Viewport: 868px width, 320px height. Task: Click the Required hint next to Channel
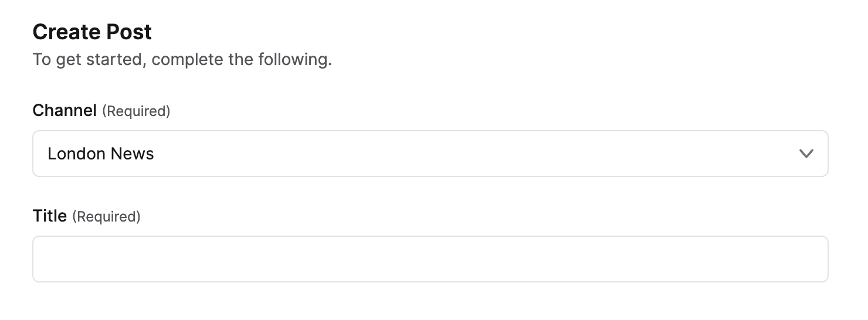136,111
